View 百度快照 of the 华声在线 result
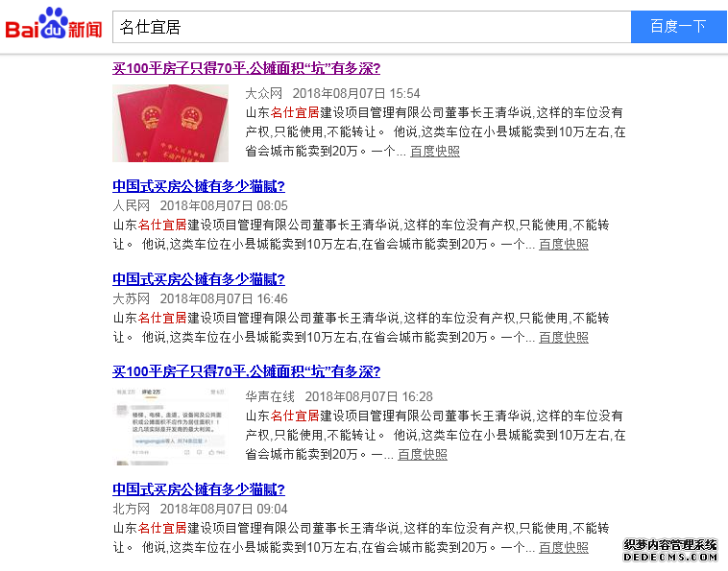728x571 pixels. coord(423,455)
